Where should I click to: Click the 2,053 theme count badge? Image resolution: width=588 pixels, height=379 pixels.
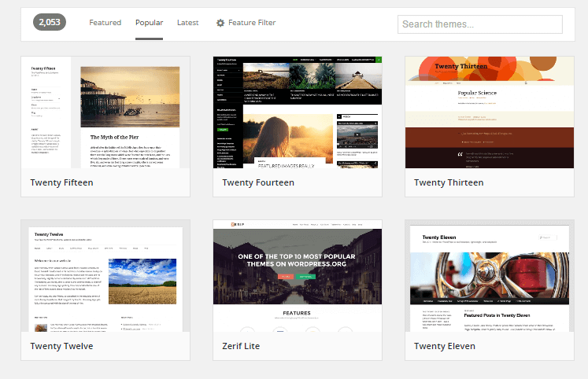(x=49, y=23)
